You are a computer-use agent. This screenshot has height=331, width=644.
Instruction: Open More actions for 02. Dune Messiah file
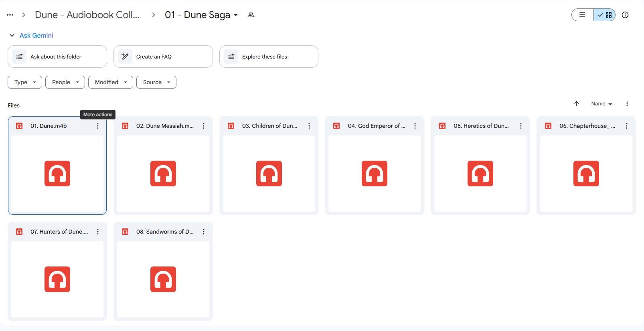pyautogui.click(x=204, y=126)
